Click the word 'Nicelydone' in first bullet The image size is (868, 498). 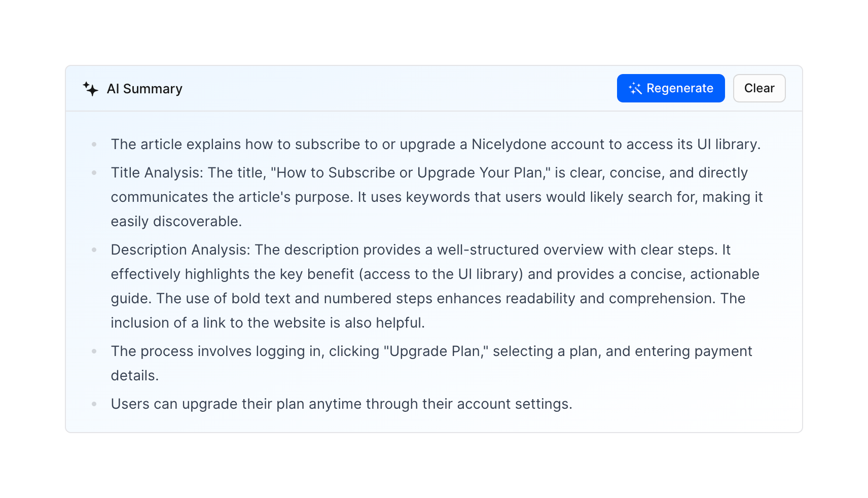(x=509, y=145)
